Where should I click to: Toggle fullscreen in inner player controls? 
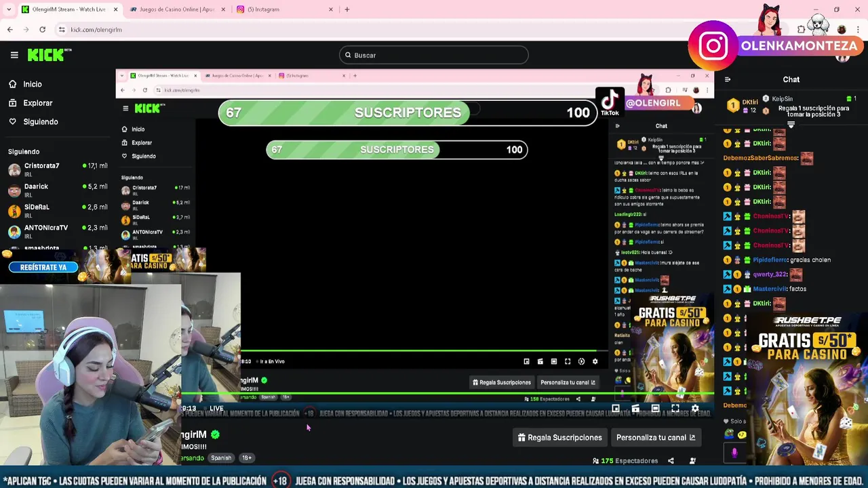[568, 361]
